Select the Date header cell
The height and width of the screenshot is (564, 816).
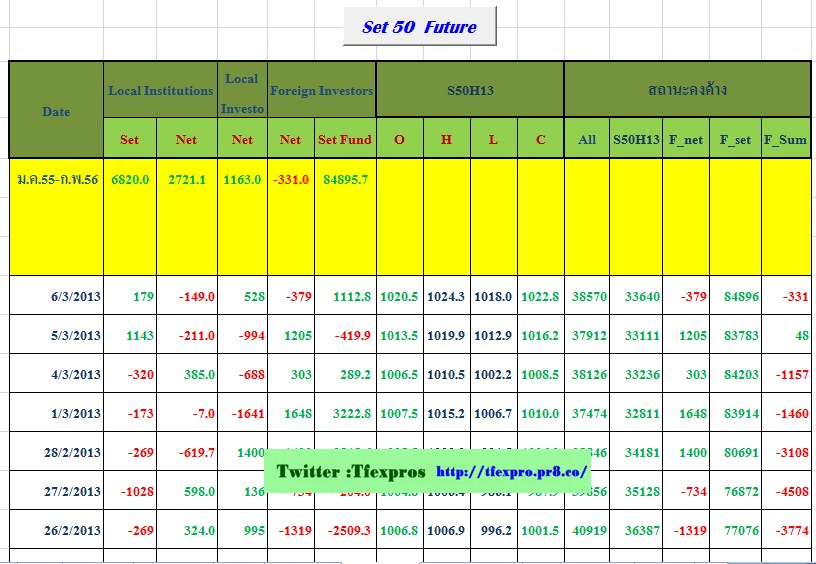point(56,110)
